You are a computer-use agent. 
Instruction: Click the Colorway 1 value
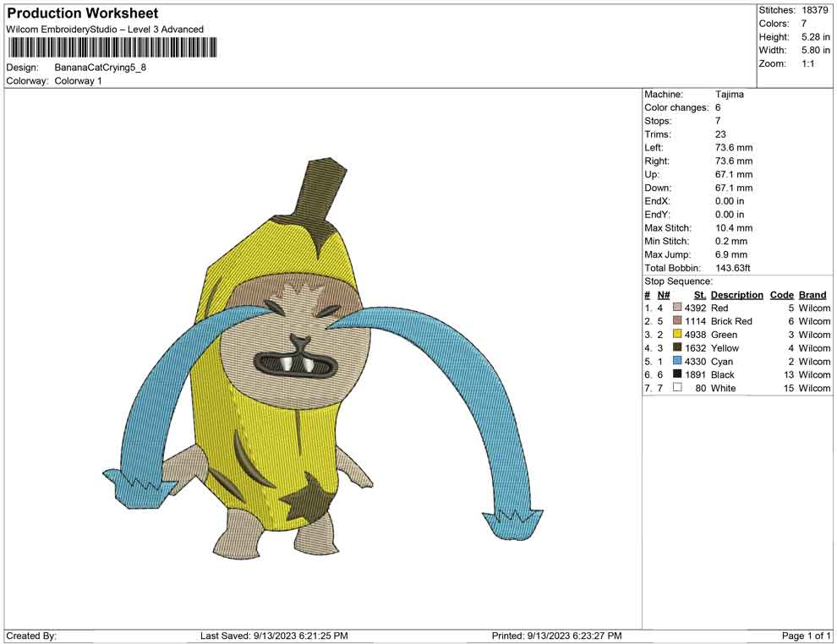(x=78, y=81)
